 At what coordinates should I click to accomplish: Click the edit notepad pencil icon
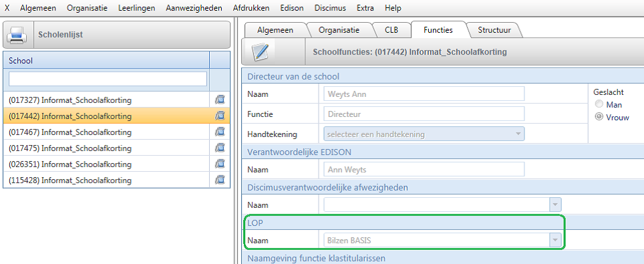pos(260,52)
